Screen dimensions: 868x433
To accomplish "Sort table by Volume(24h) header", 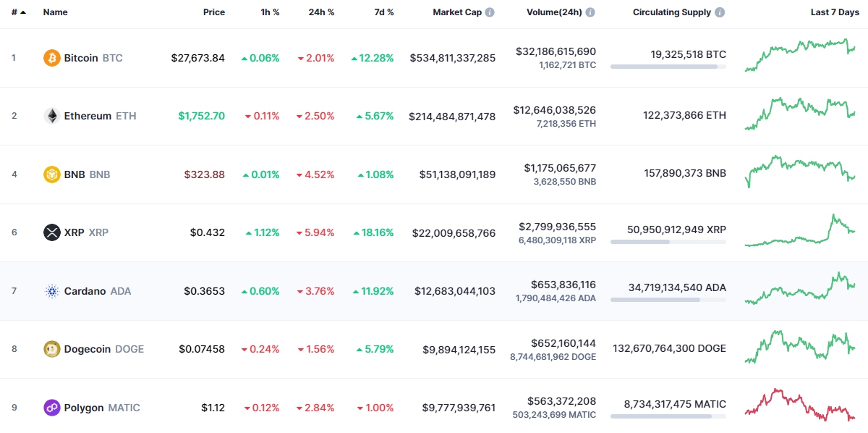I will point(553,12).
